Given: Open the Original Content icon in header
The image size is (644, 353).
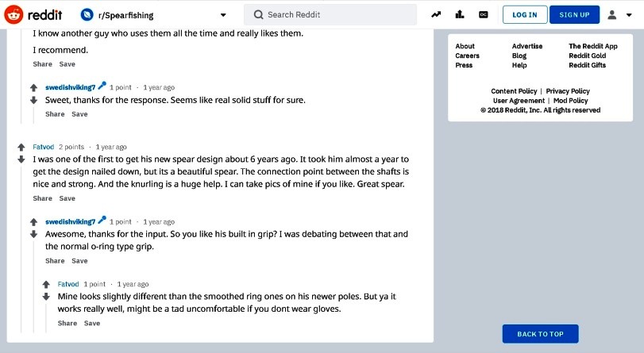Looking at the screenshot, I should pos(484,15).
